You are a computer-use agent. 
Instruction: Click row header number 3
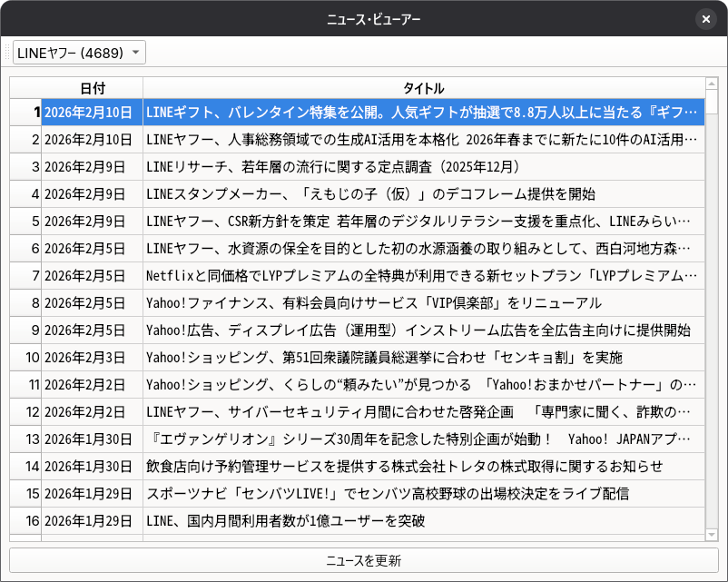point(25,167)
